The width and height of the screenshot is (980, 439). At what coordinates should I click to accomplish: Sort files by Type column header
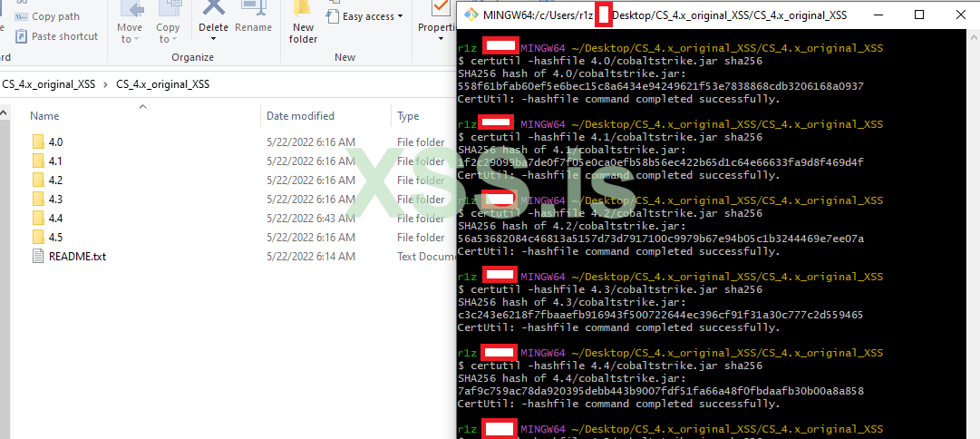[408, 116]
